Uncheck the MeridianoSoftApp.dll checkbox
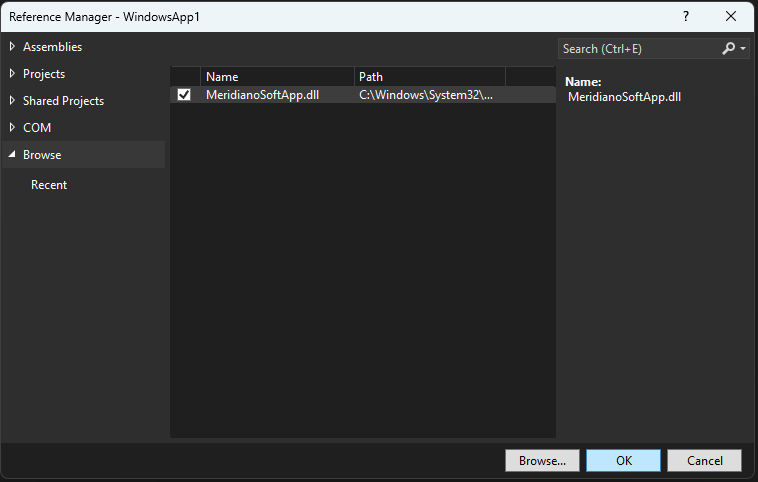 tap(184, 95)
